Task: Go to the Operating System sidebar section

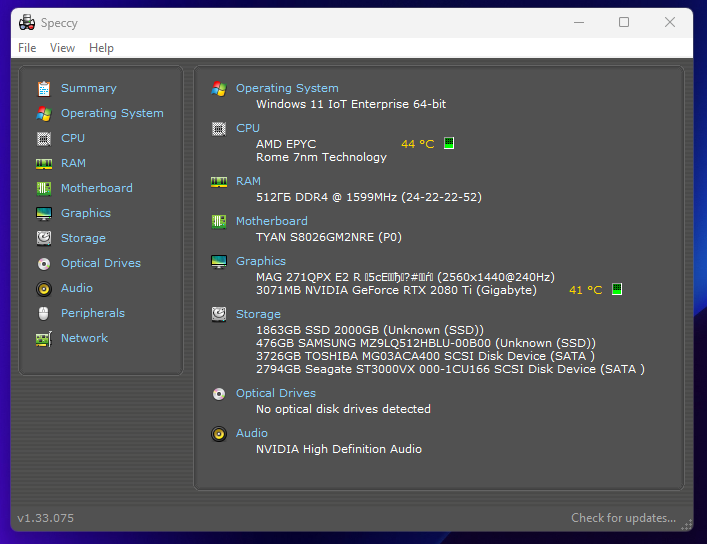Action: click(112, 113)
